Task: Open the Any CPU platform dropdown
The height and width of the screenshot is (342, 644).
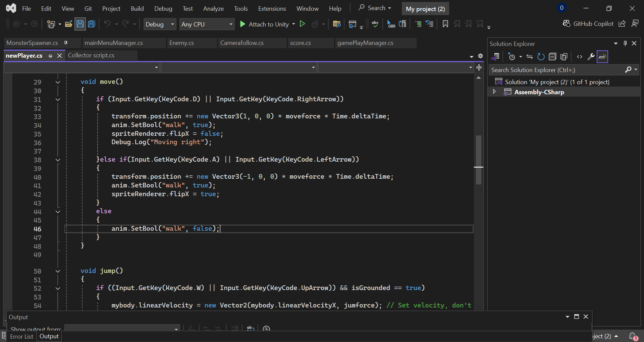Action: click(x=207, y=24)
